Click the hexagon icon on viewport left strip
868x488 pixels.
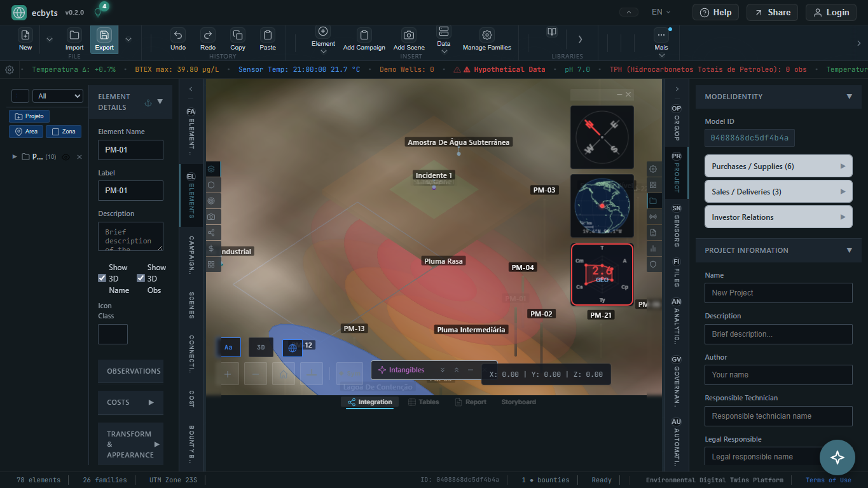pyautogui.click(x=211, y=185)
